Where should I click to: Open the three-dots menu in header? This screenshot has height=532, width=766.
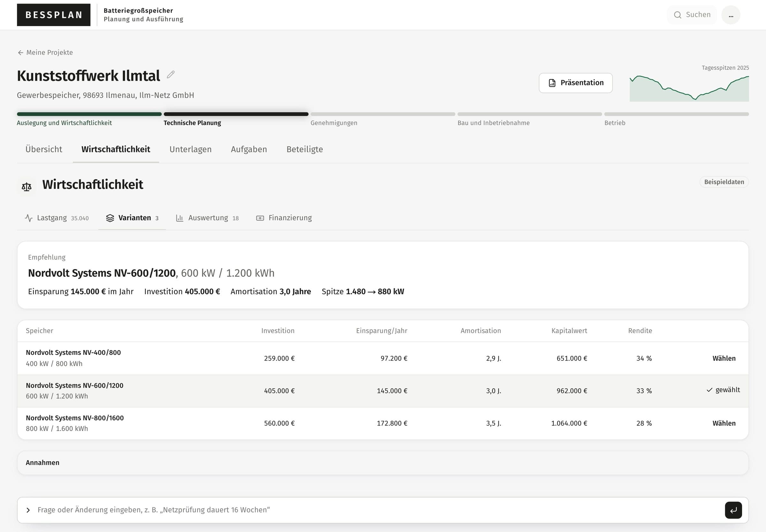pos(731,15)
